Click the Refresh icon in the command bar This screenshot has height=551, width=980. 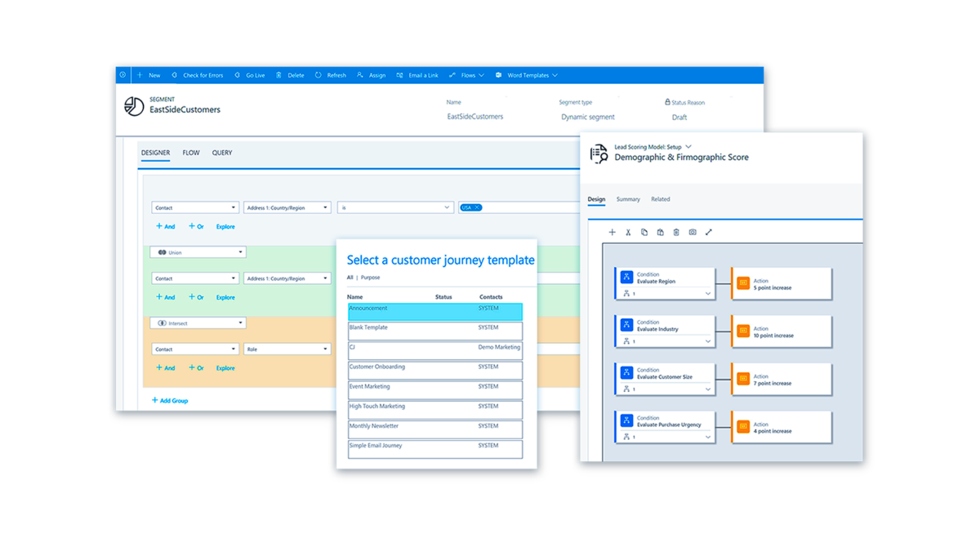click(330, 75)
